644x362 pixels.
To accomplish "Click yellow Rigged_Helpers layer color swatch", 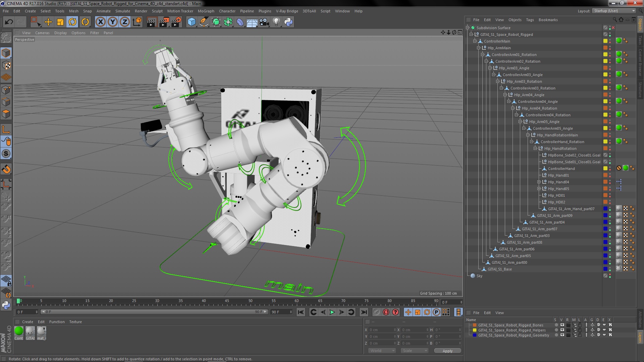I will point(475,330).
